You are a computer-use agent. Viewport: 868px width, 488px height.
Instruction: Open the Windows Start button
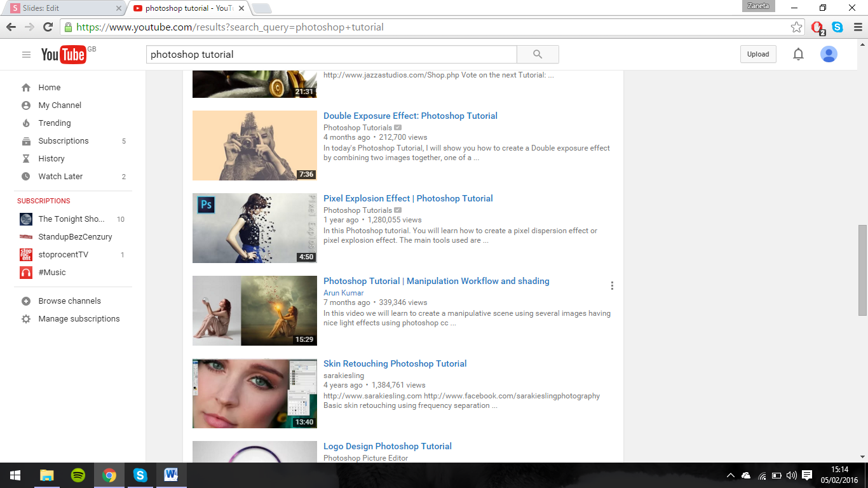[x=15, y=475]
